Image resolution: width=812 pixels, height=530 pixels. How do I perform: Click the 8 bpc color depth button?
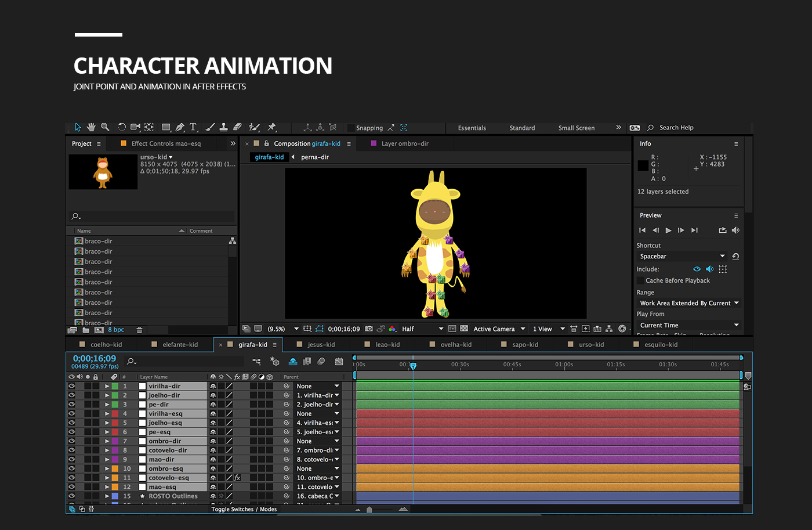116,330
